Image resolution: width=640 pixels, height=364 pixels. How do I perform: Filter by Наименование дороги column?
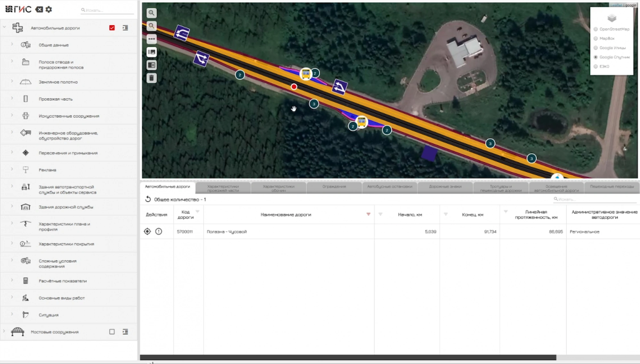[368, 214]
